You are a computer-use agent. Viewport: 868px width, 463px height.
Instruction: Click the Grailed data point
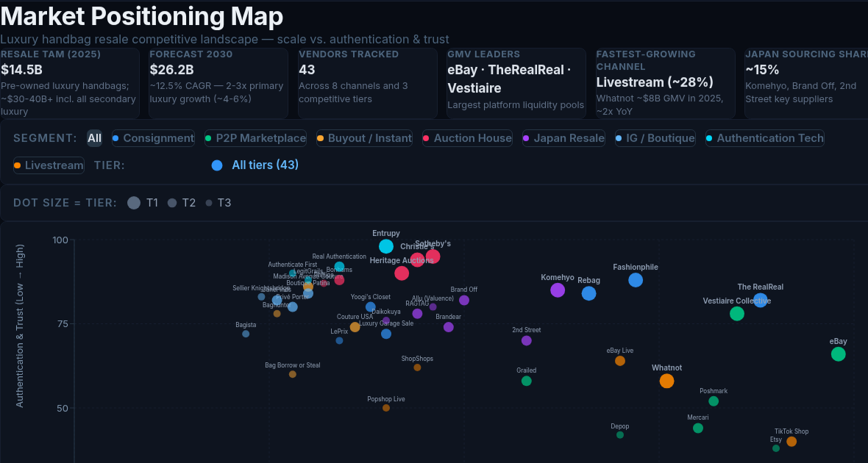pos(527,381)
